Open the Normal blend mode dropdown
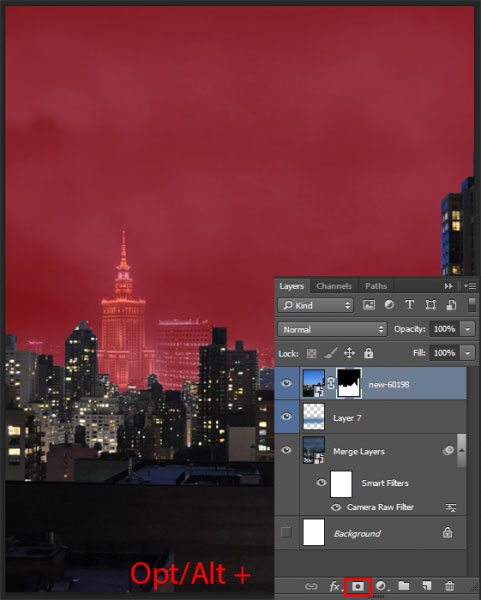481x600 pixels. (332, 329)
